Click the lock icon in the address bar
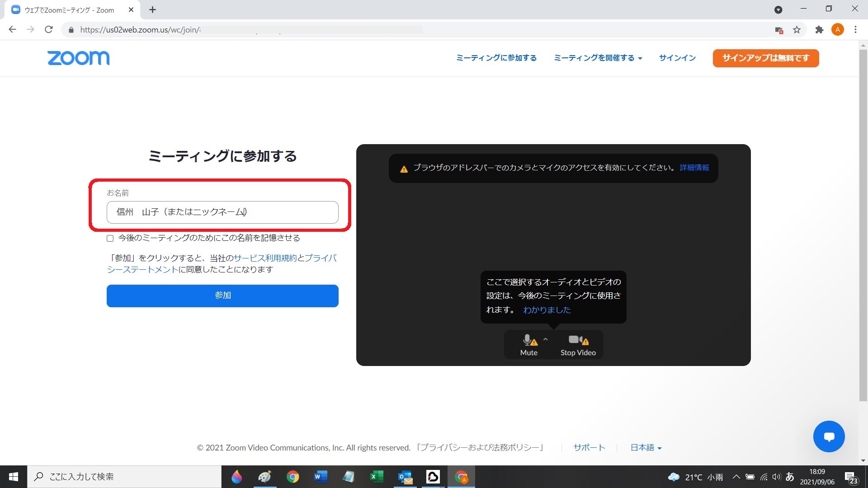Screen dimensions: 868x488 point(71,30)
